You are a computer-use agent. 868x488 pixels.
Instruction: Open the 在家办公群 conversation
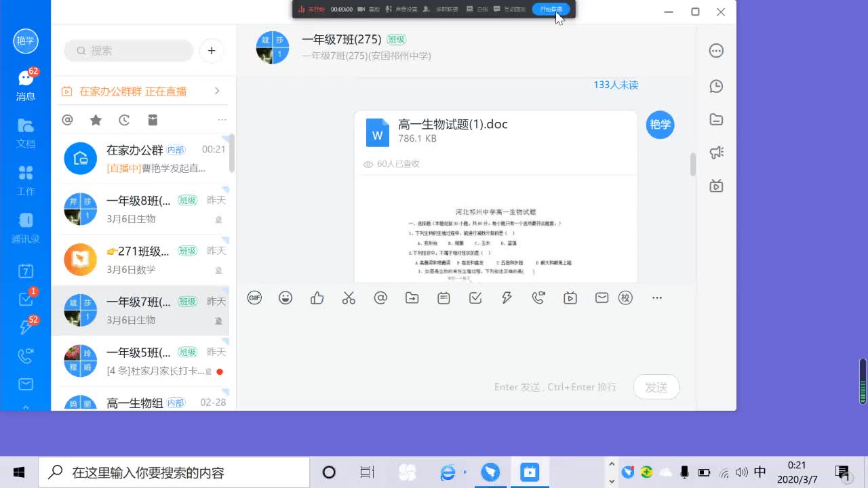click(x=140, y=159)
